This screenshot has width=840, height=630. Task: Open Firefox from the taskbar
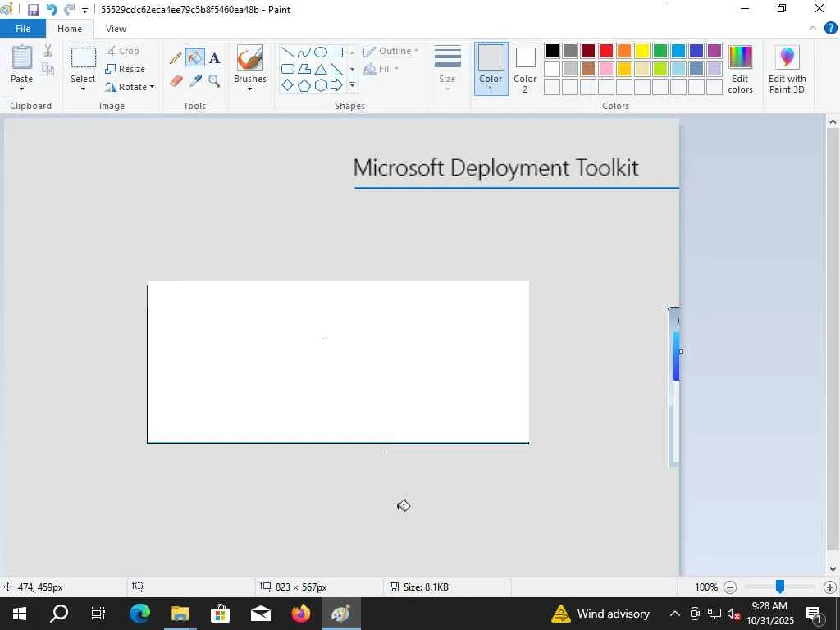(x=300, y=614)
